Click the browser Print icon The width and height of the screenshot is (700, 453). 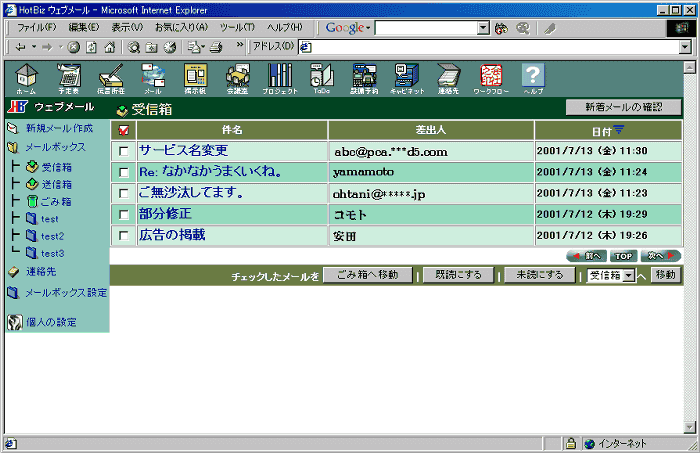pyautogui.click(x=216, y=47)
